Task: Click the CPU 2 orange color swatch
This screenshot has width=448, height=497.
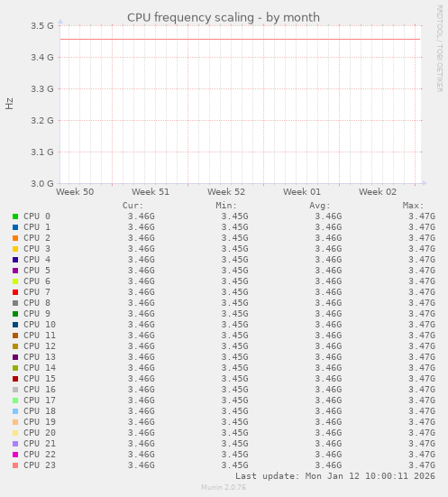Action: [x=15, y=238]
